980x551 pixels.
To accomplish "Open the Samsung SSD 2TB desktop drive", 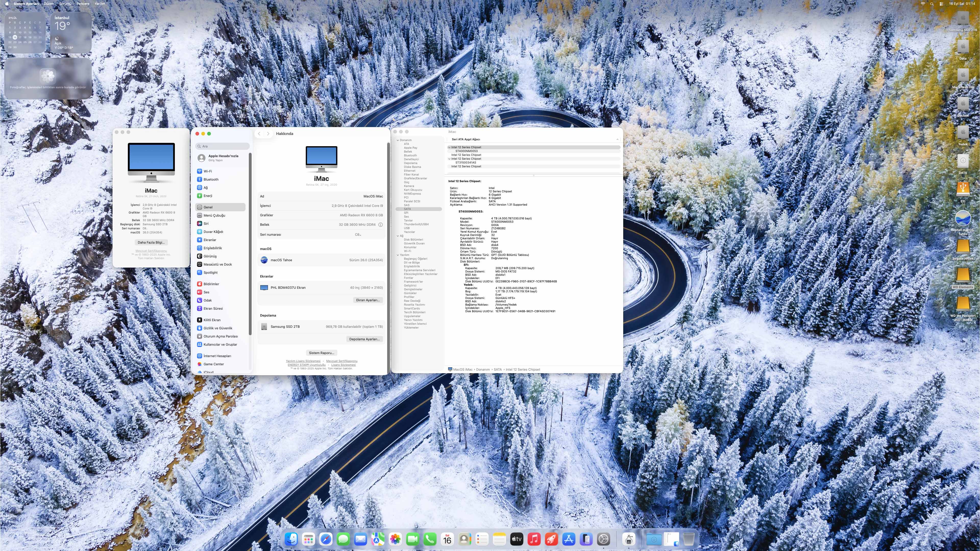I will (x=962, y=21).
